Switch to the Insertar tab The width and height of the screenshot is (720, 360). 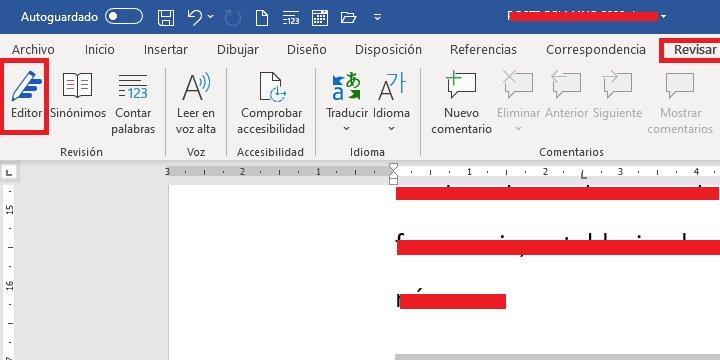(166, 50)
